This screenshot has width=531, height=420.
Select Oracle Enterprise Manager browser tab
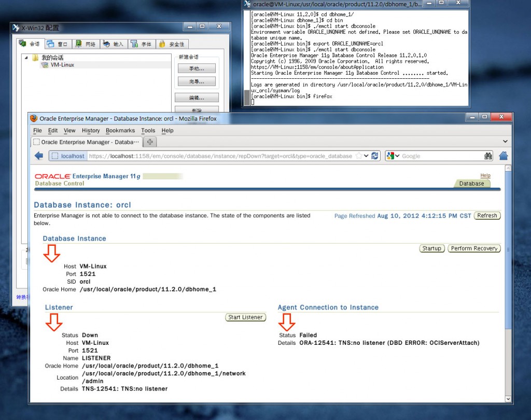(87, 142)
